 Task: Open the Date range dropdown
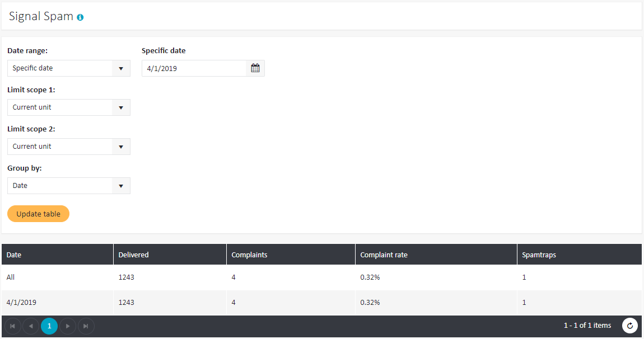[68, 68]
